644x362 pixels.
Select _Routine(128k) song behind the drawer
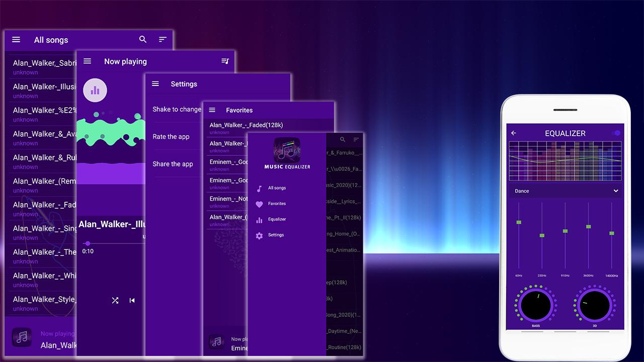click(344, 347)
